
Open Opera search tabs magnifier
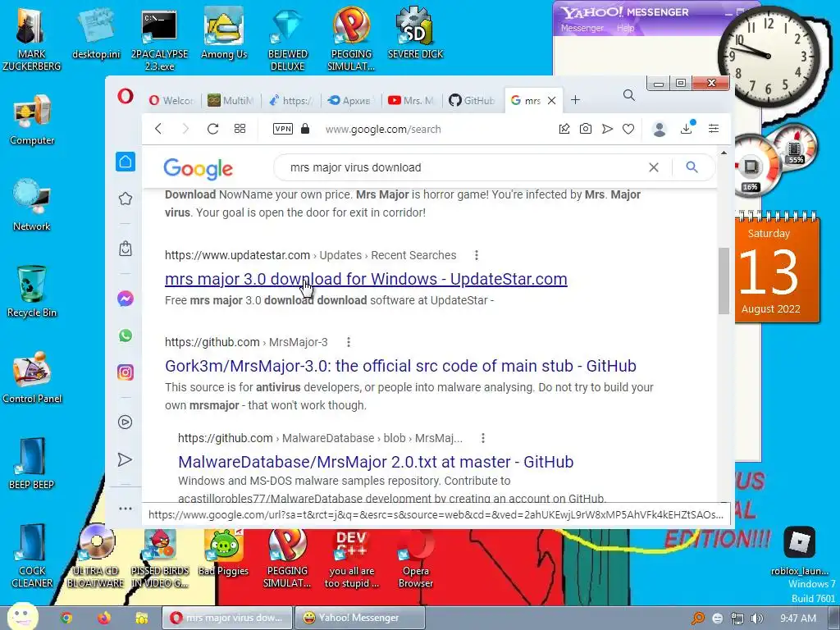(629, 95)
